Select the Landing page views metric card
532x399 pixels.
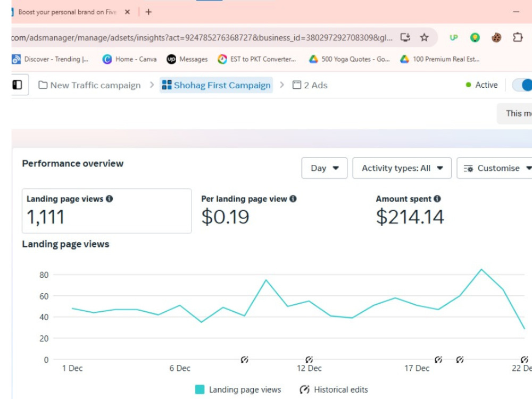pos(107,211)
